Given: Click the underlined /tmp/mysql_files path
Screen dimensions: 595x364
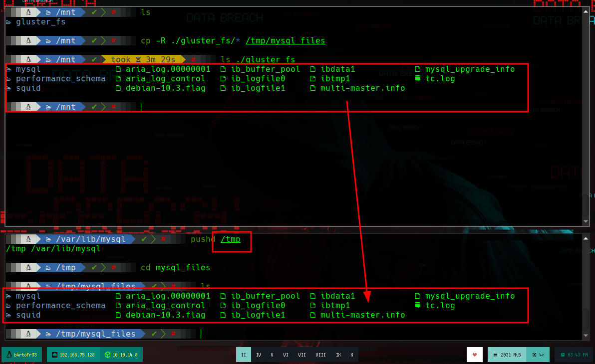Looking at the screenshot, I should [286, 40].
